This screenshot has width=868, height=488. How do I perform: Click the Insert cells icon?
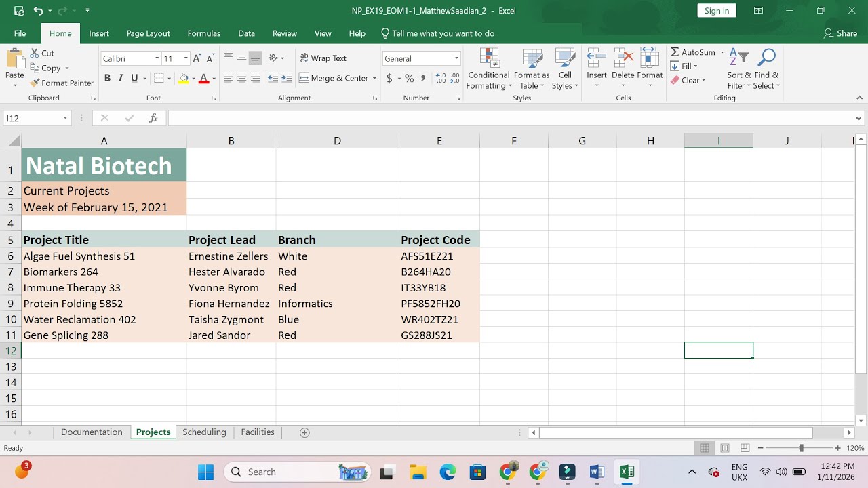[597, 58]
